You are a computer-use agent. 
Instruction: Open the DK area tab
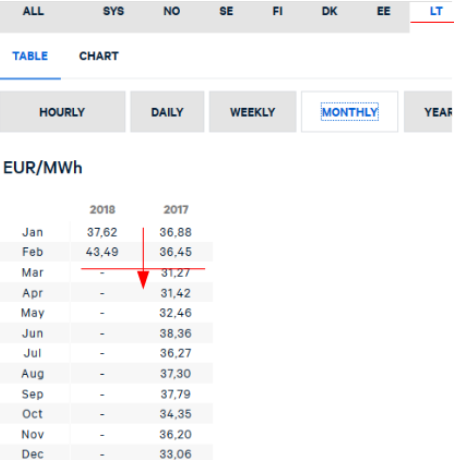coord(329,11)
